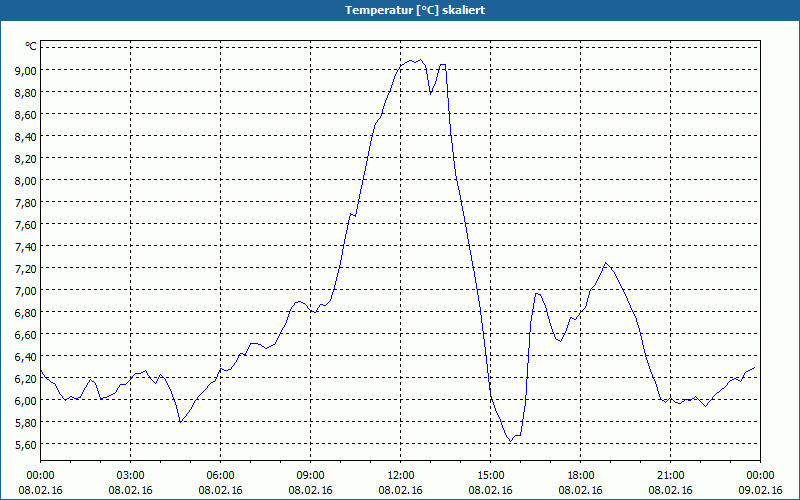Click the 6,40 y-axis label
The width and height of the screenshot is (800, 500).
[x=26, y=357]
